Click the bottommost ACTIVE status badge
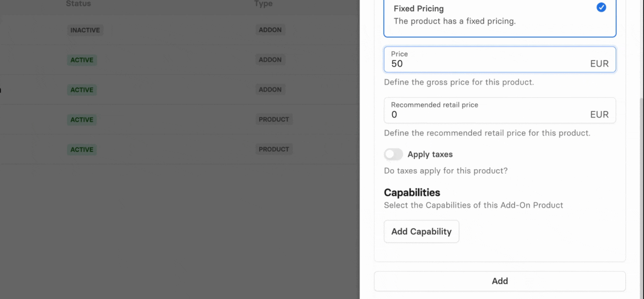Viewport: 644px width, 299px height. point(82,149)
